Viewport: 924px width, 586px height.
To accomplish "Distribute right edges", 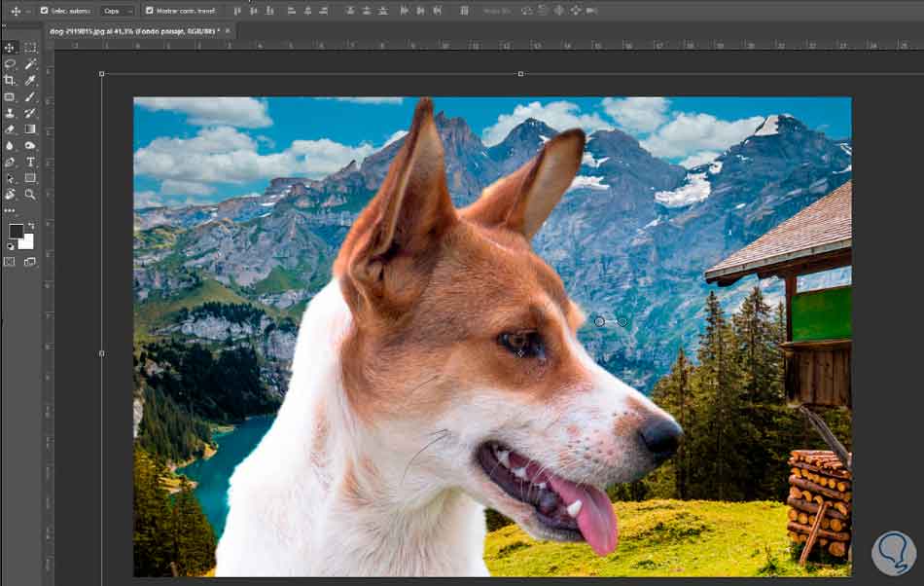I will [438, 11].
